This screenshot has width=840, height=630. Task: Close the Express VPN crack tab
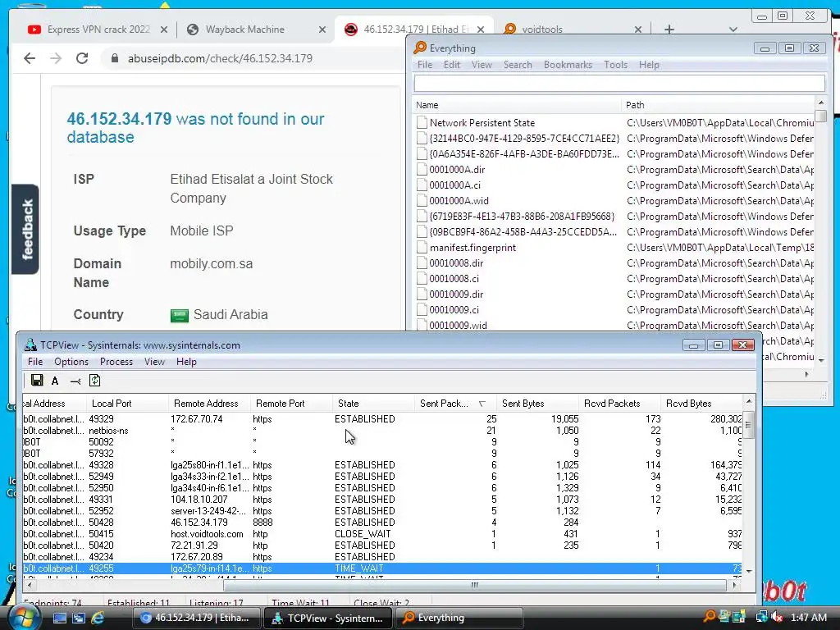click(x=164, y=30)
